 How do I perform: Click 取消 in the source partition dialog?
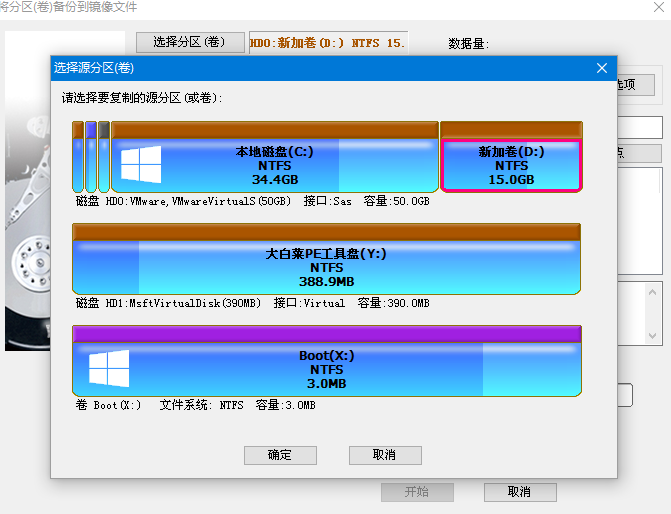pos(385,455)
